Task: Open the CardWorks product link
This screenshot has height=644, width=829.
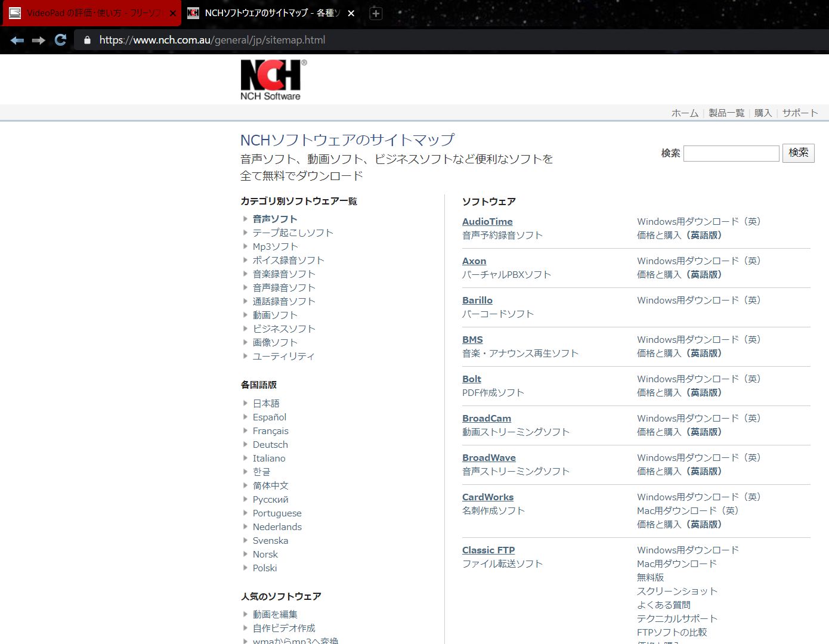Action: (488, 497)
